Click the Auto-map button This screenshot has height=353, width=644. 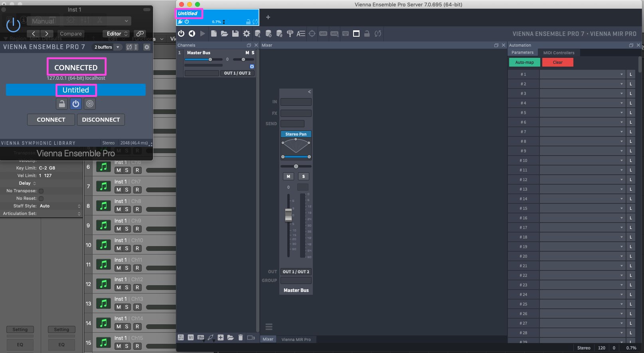pos(524,62)
